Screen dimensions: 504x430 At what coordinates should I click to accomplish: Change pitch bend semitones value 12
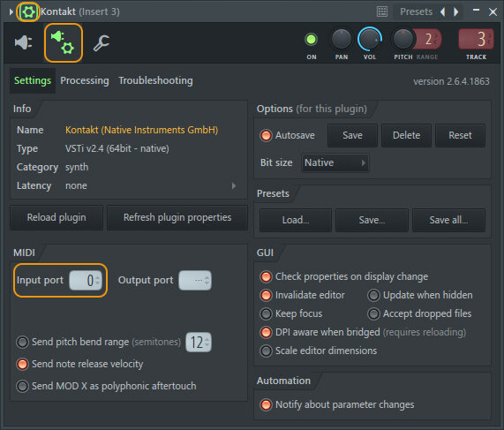(199, 343)
